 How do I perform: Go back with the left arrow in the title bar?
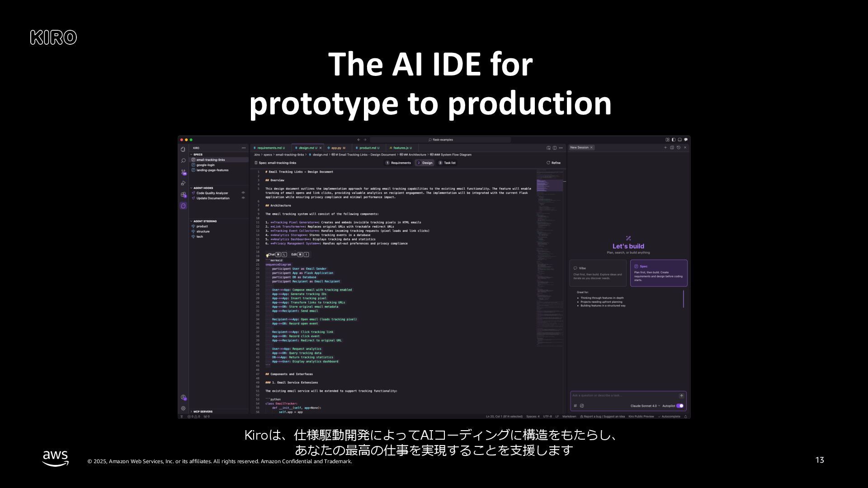(x=359, y=140)
